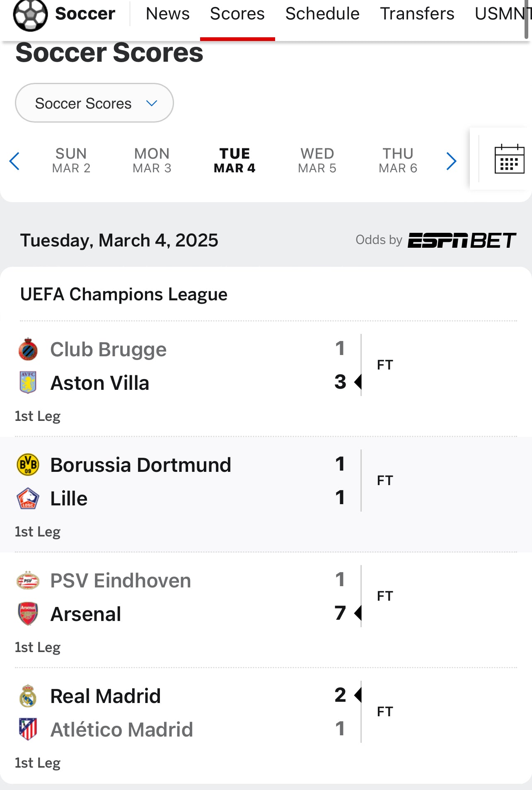Click the Club Brugge team crest
532x790 pixels.
28,349
